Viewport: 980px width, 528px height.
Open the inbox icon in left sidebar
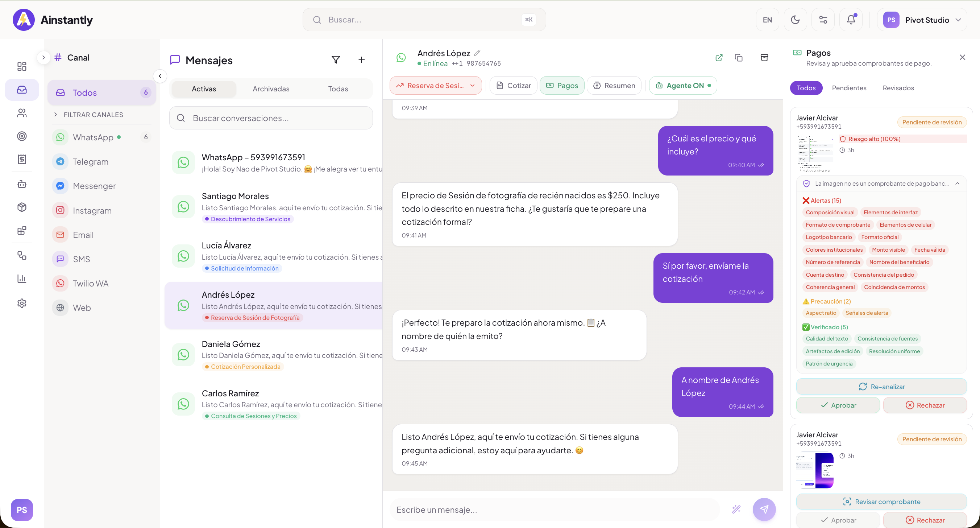tap(22, 90)
